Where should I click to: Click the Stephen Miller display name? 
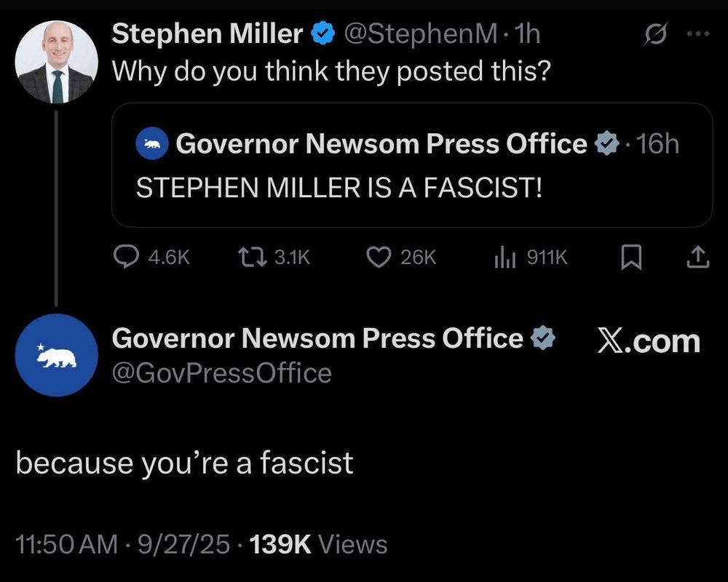pyautogui.click(x=207, y=33)
